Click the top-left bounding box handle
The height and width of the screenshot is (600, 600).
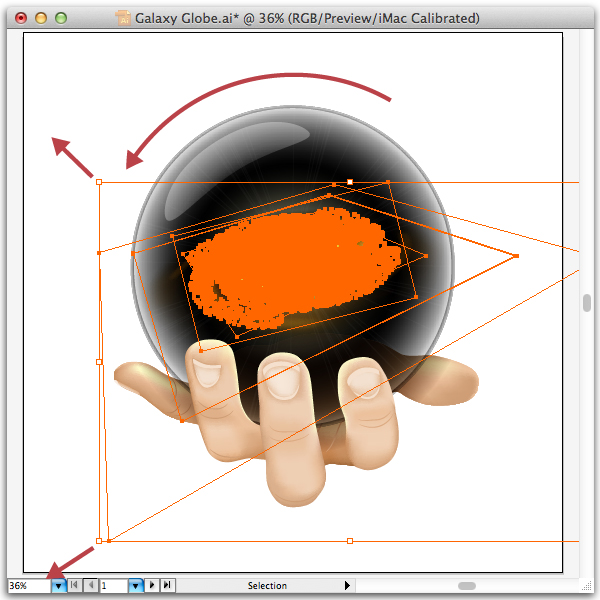click(x=99, y=182)
